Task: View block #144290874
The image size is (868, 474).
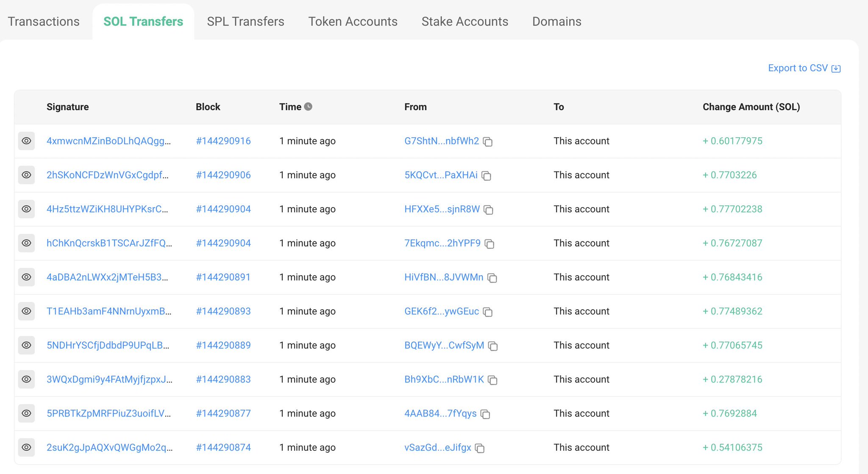Action: 223,447
